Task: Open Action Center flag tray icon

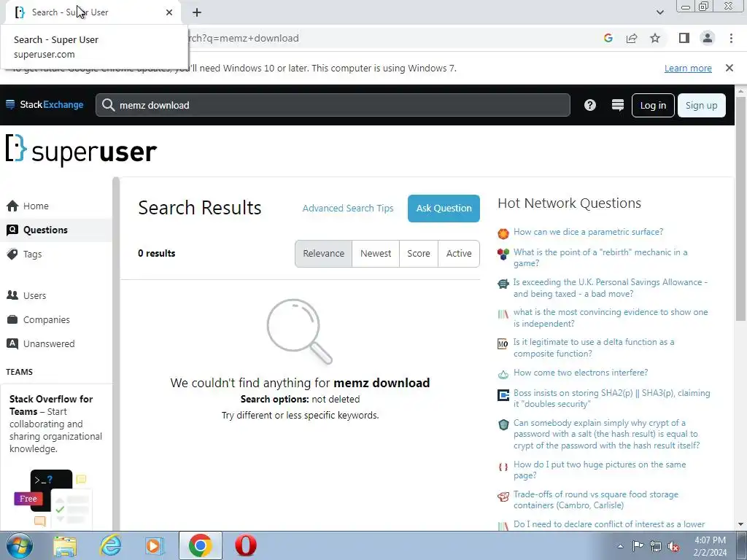Action: pyautogui.click(x=638, y=546)
